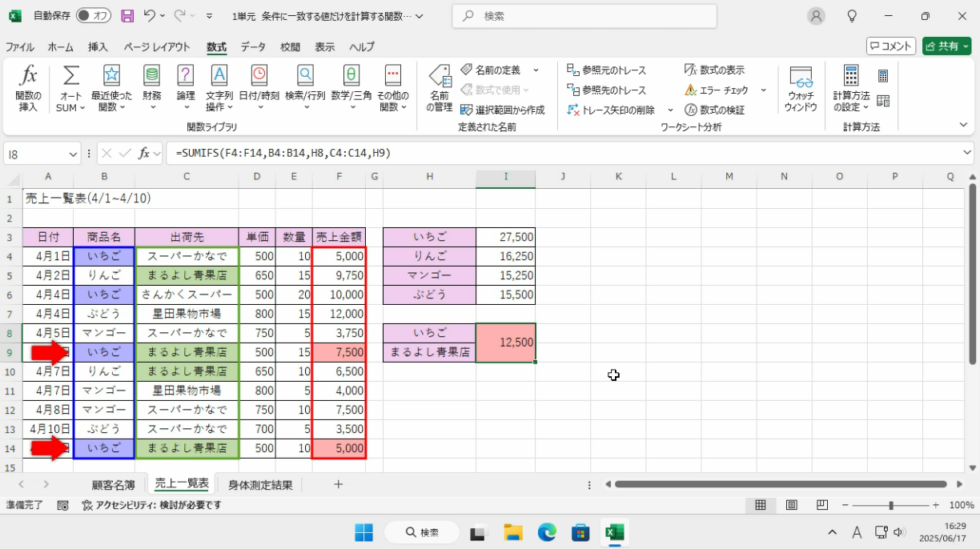Click the Calculate Now calculator icon

pyautogui.click(x=883, y=76)
